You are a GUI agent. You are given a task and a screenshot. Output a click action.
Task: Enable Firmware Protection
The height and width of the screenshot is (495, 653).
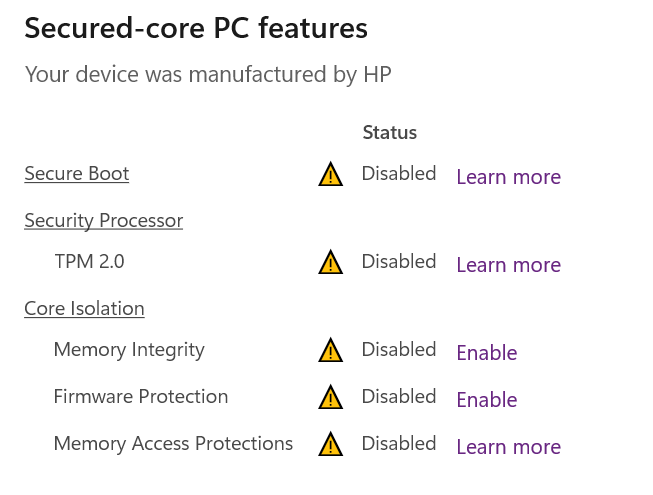click(x=487, y=400)
